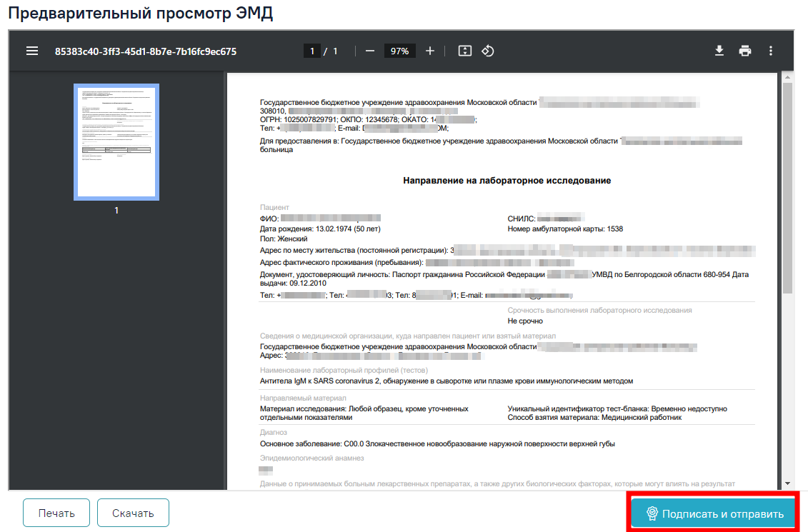Download the PDF from viewer toolbar
Image resolution: width=808 pixels, height=532 pixels.
[x=719, y=51]
